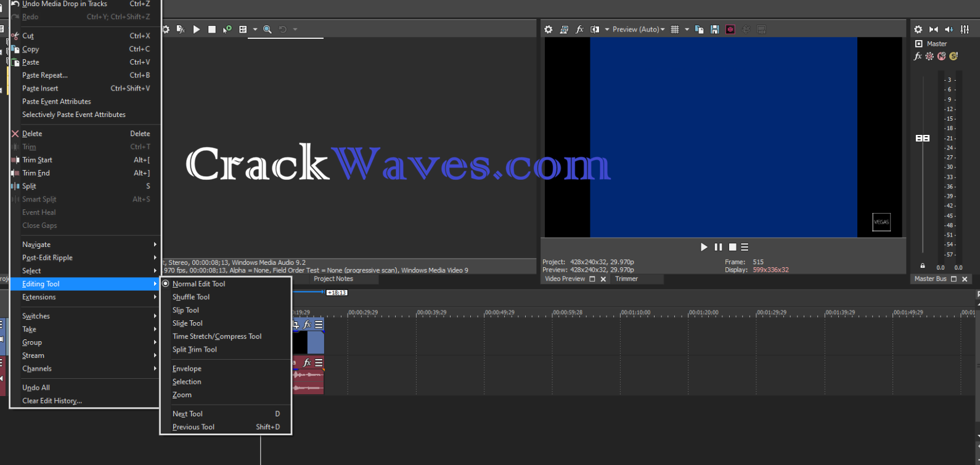Expand the Channels submenu
Viewport: 980px width, 465px height.
coord(85,368)
